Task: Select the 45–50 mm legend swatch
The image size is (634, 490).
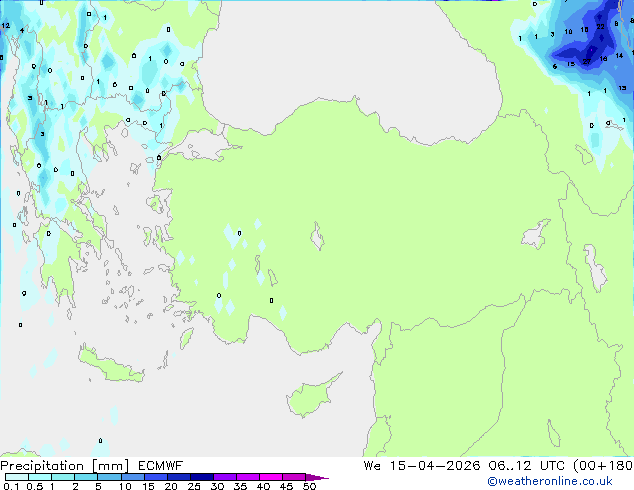Action: point(294,477)
